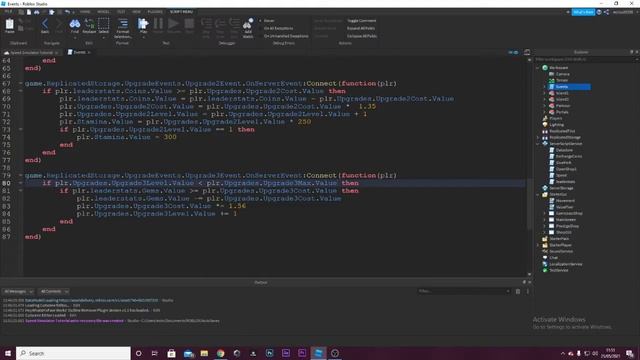Select the Speed Simulator Tutorial document tab
The height and width of the screenshot is (360, 640).
coord(31,52)
